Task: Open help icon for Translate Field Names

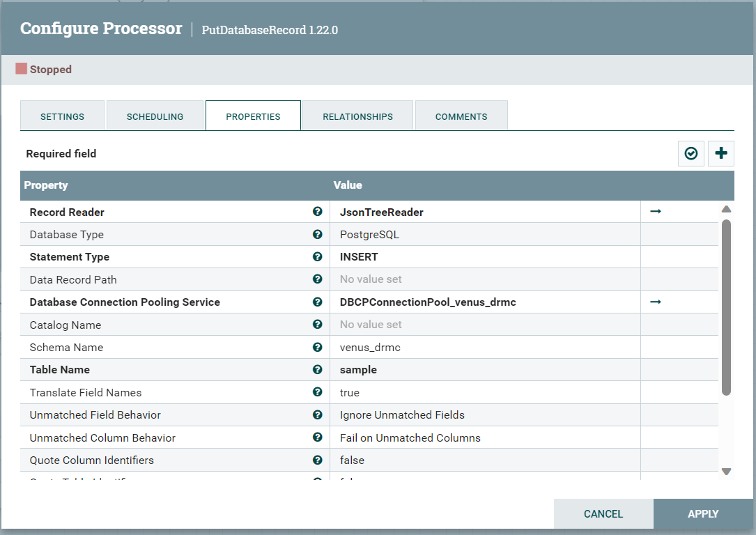Action: click(317, 392)
